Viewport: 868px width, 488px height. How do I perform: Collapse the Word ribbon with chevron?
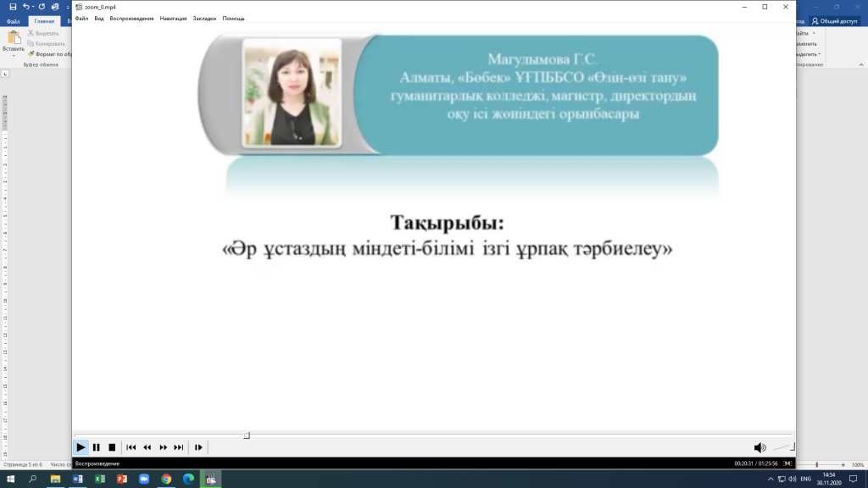(860, 64)
